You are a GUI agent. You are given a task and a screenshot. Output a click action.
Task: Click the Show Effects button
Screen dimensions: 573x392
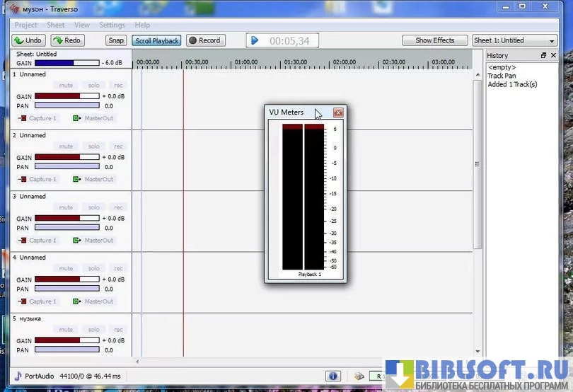434,40
